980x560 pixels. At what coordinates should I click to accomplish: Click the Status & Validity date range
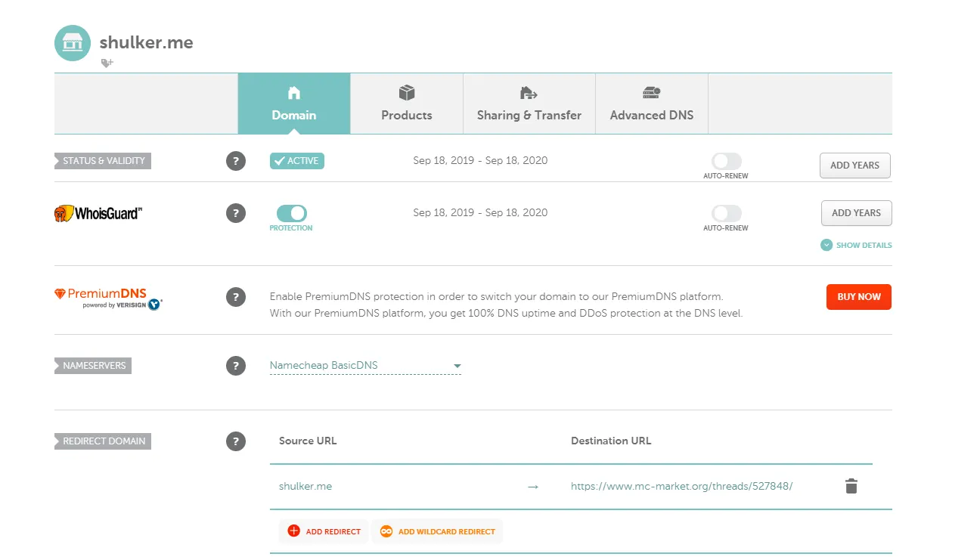[x=480, y=160]
